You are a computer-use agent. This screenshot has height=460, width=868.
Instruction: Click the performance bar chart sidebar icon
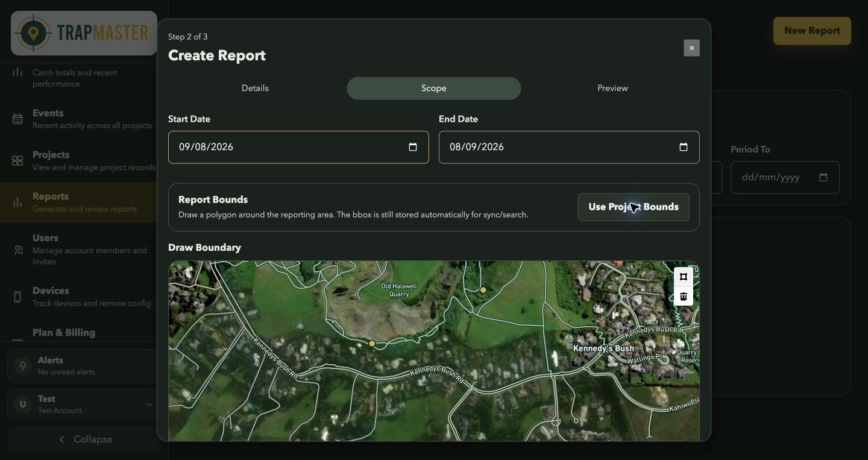click(17, 72)
